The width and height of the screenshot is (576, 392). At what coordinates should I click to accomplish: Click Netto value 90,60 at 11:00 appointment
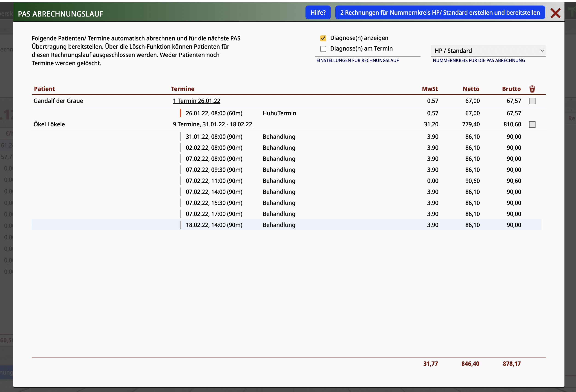472,181
